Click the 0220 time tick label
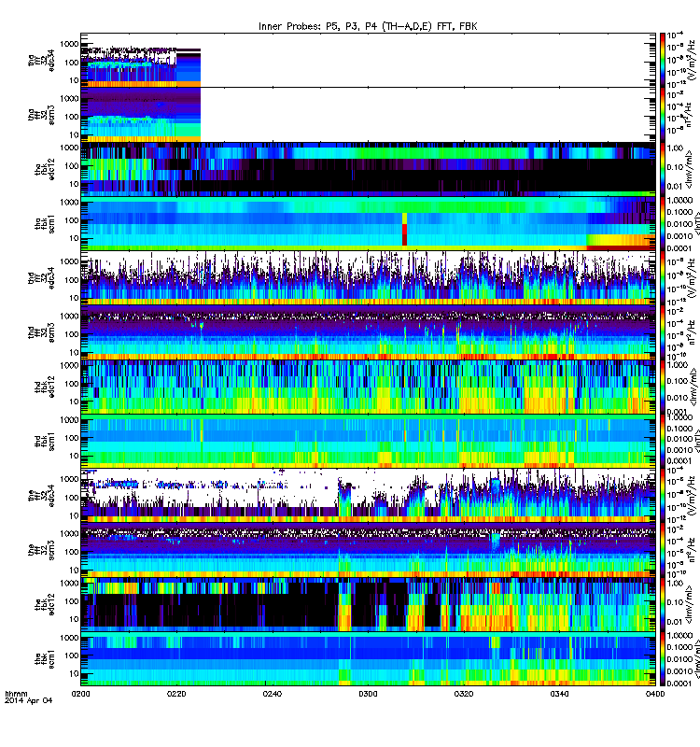Screen dimensions: 700x747 click(x=176, y=694)
